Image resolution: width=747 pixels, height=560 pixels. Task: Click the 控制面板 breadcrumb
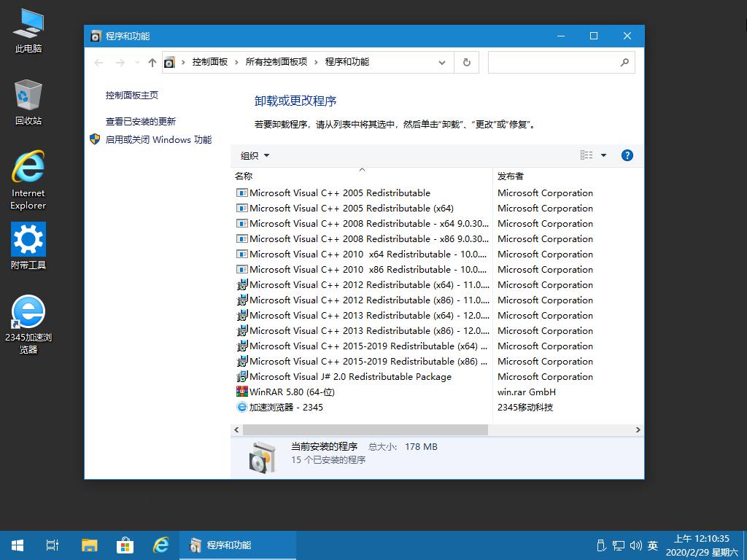[x=210, y=62]
